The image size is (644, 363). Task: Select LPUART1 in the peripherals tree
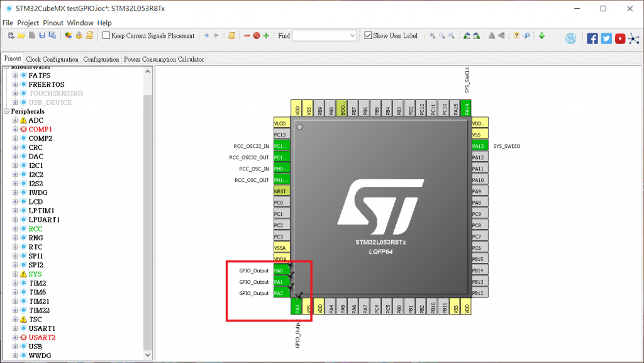44,220
